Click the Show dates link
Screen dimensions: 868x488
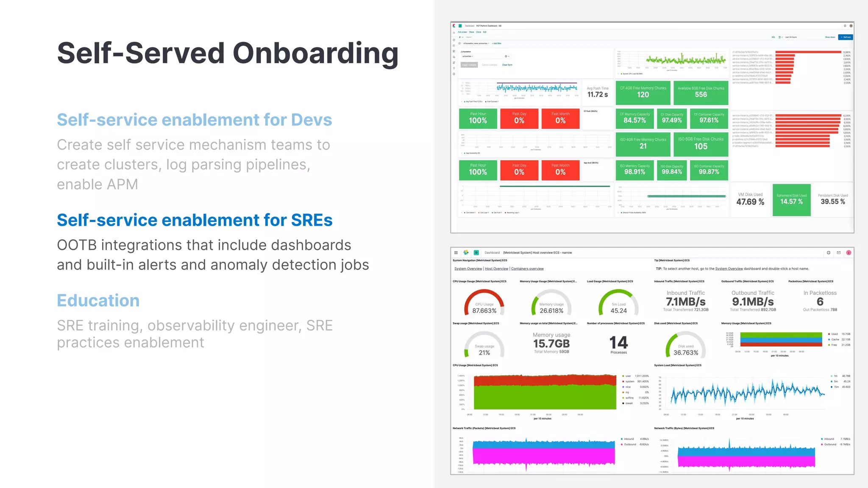pyautogui.click(x=830, y=37)
